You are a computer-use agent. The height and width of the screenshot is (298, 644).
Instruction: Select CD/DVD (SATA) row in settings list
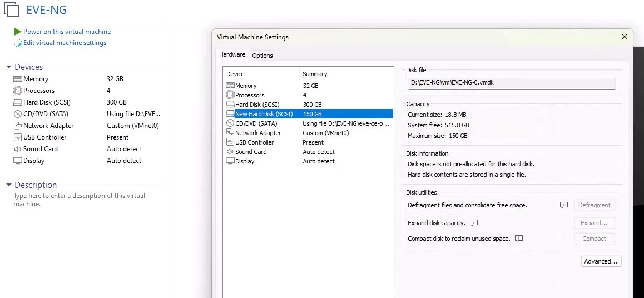click(308, 123)
